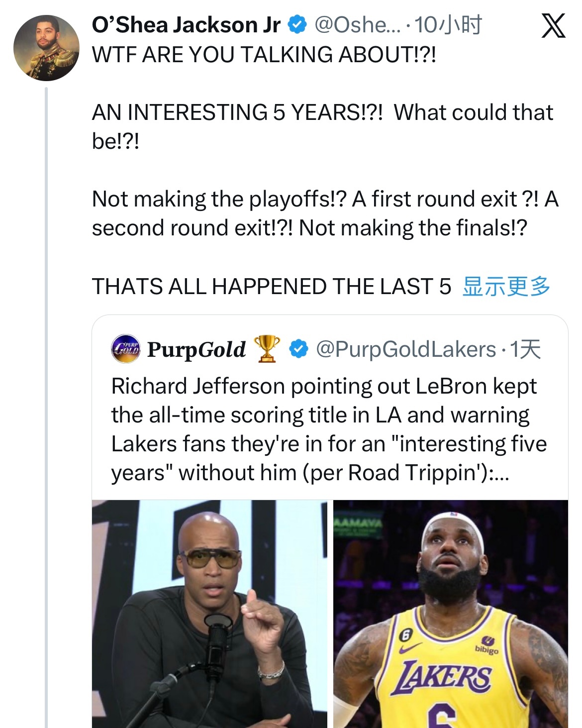Viewport: 582px width, 728px height.
Task: Click the PurpGold display name
Action: click(196, 349)
